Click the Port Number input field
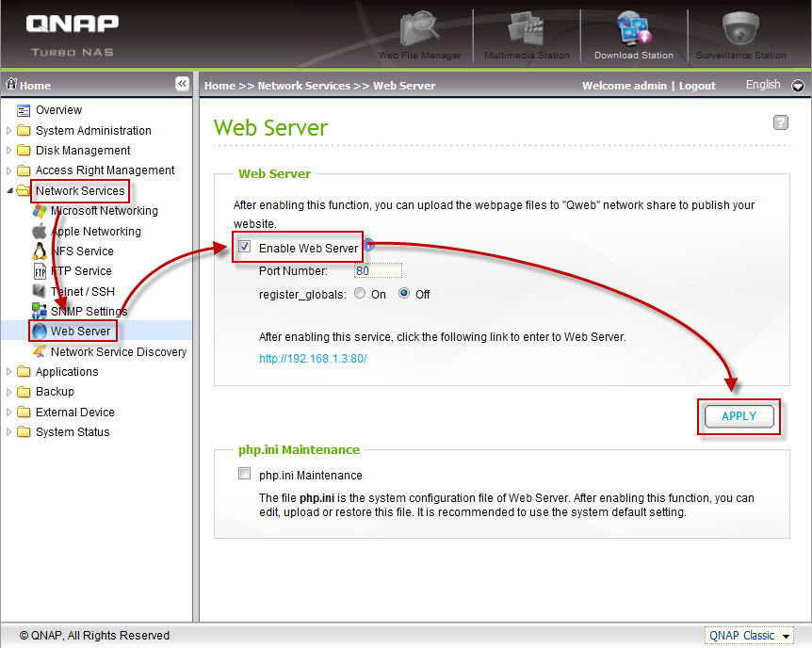This screenshot has height=648, width=812. (378, 270)
